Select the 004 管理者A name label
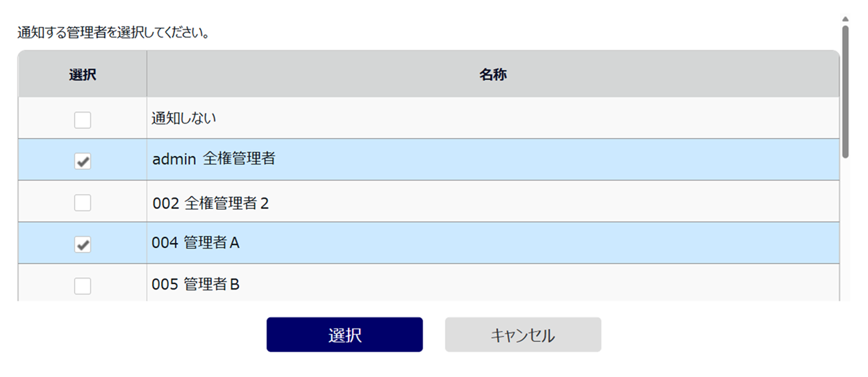 click(x=196, y=243)
